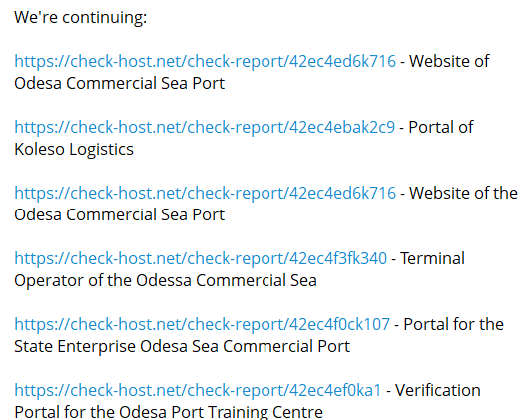
Task: Click 'Odesa Commercial Sea Port' below 'Website of the'
Action: point(120,214)
